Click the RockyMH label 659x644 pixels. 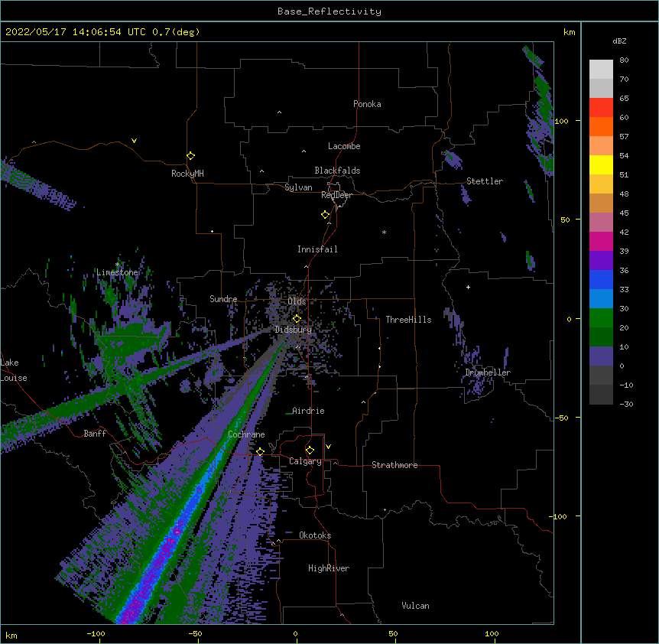pos(187,174)
